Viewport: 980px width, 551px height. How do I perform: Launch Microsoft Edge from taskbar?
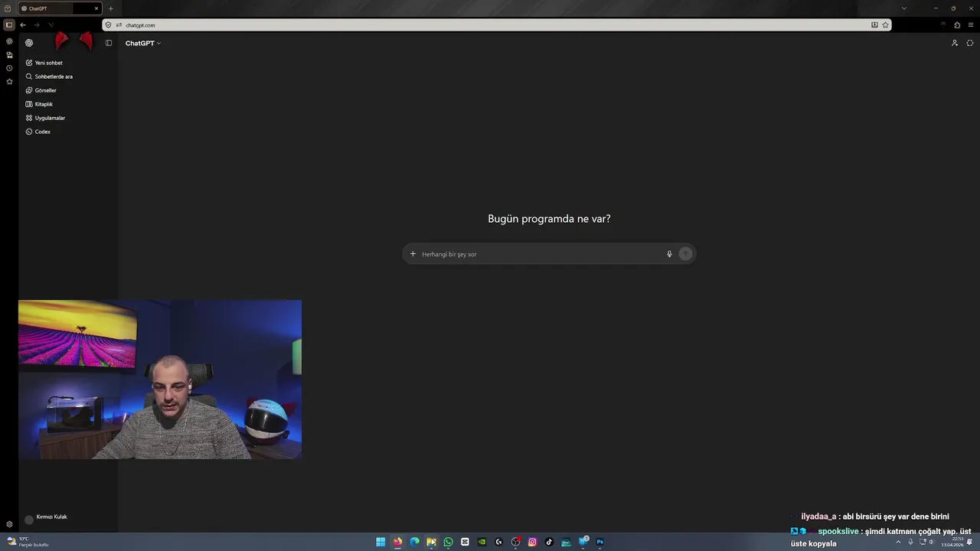tap(414, 542)
